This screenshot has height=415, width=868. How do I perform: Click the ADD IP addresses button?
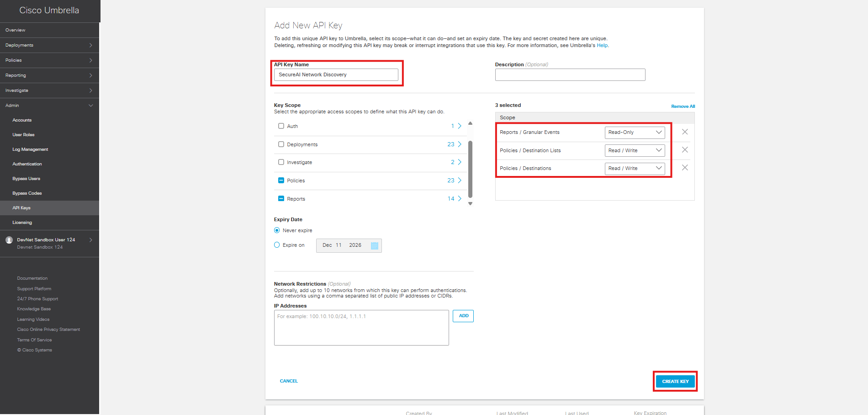(x=463, y=316)
